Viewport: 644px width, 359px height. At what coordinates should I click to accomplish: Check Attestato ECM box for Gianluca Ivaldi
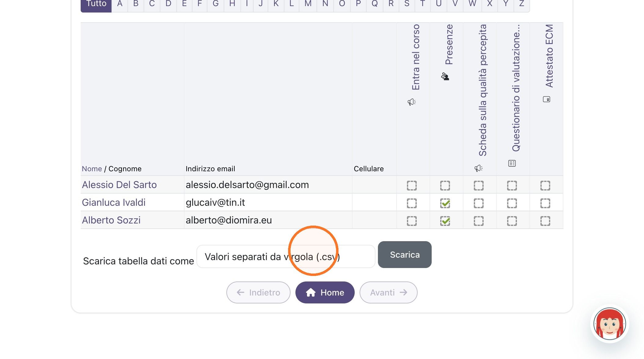(545, 203)
